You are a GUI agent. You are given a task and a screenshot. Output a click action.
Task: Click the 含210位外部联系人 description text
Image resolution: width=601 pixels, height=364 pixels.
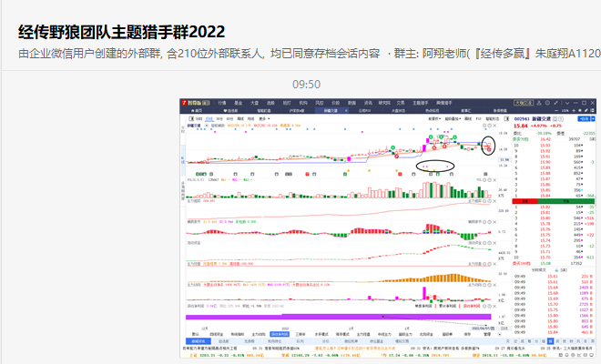[216, 54]
